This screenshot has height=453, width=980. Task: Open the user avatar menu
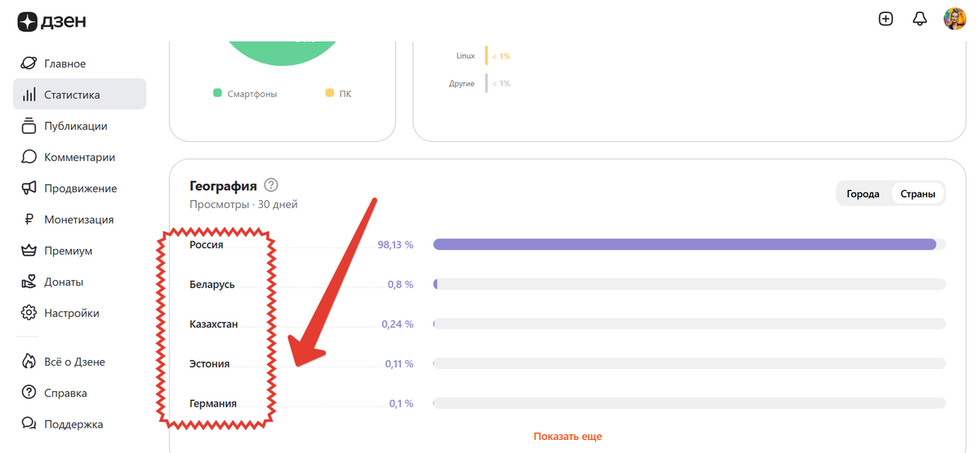click(954, 19)
